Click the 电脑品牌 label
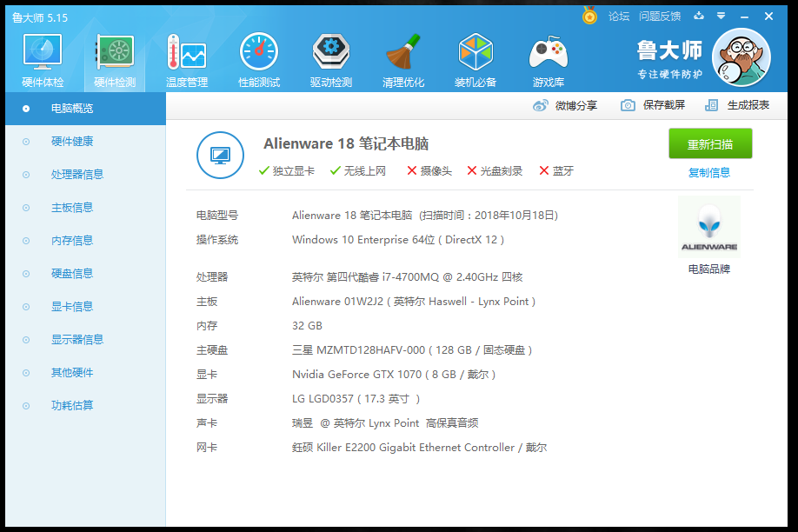 (x=709, y=269)
